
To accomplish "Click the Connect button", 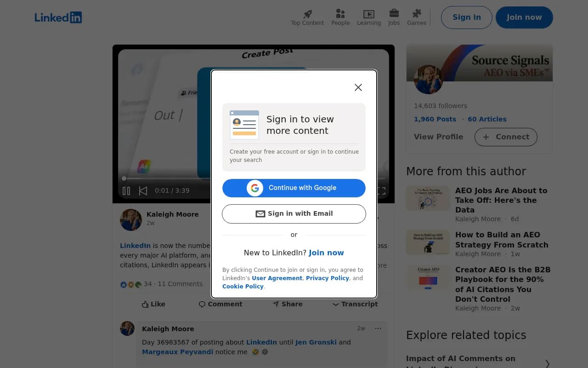I will [x=506, y=137].
